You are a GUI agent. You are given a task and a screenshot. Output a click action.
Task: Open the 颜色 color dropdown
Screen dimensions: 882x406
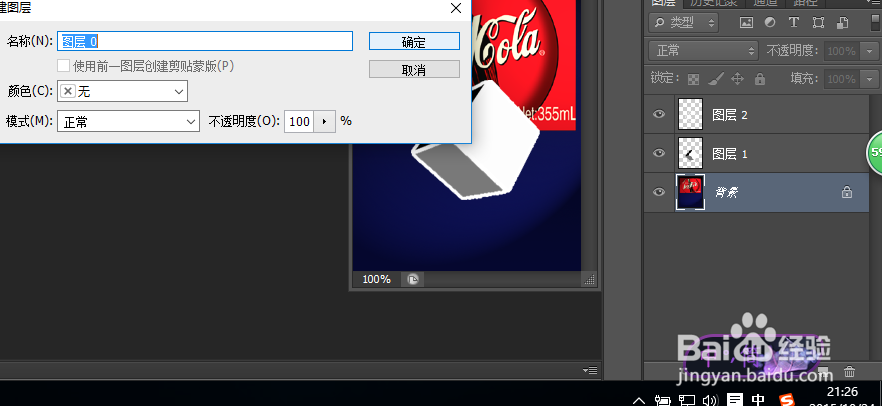(x=123, y=91)
